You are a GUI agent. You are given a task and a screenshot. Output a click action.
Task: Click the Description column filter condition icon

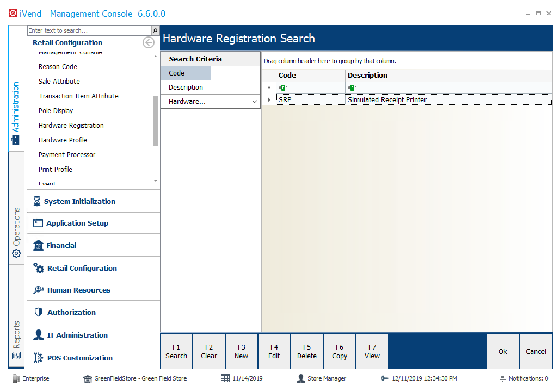[x=353, y=88]
